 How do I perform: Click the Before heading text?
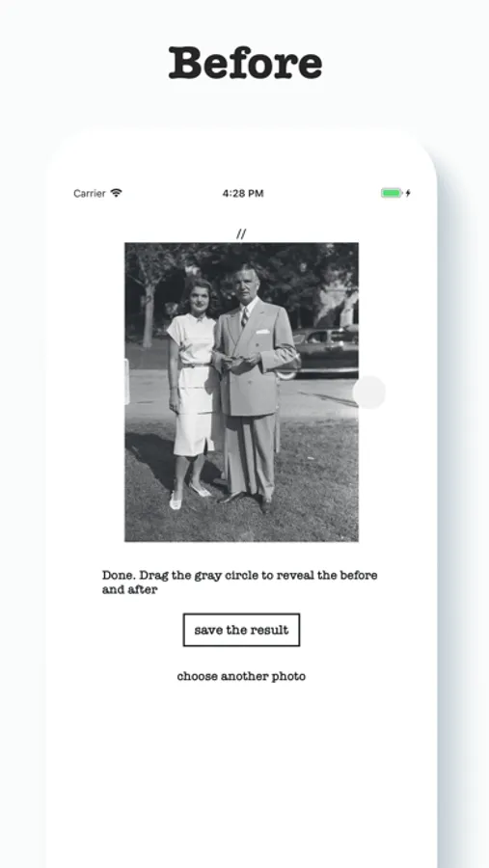(245, 63)
